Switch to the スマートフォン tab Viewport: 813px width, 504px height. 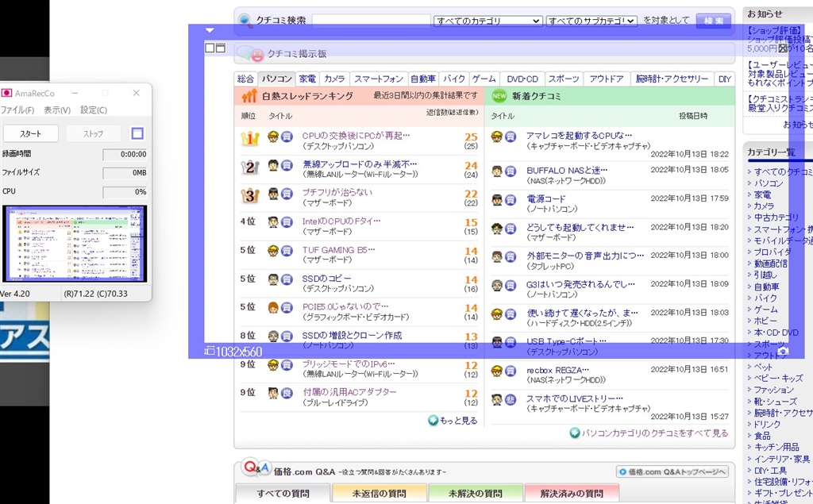coord(379,79)
